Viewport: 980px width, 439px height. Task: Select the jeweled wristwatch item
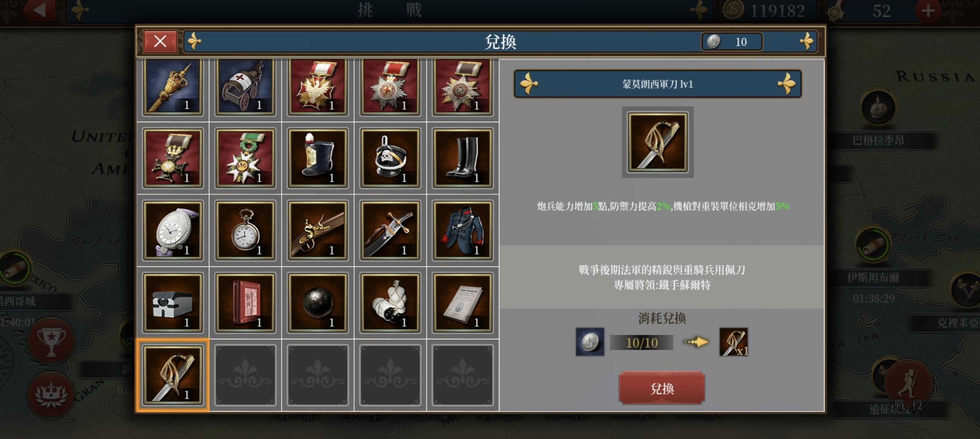173,230
